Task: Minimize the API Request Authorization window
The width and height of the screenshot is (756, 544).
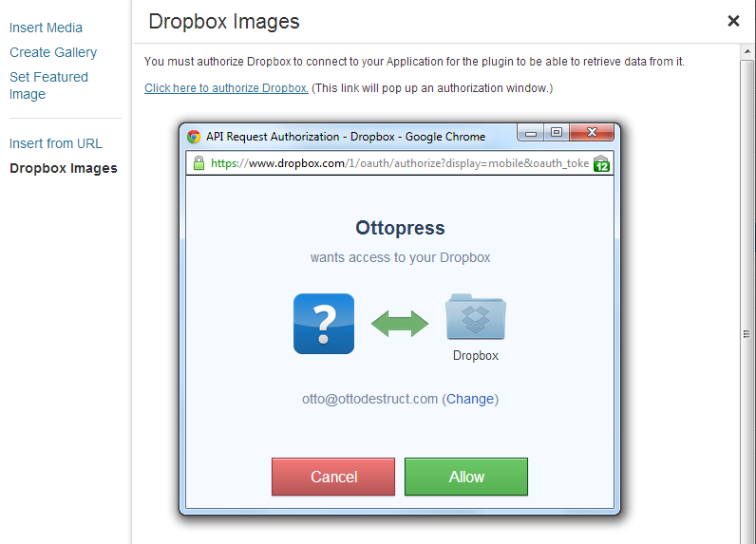Action: tap(531, 133)
